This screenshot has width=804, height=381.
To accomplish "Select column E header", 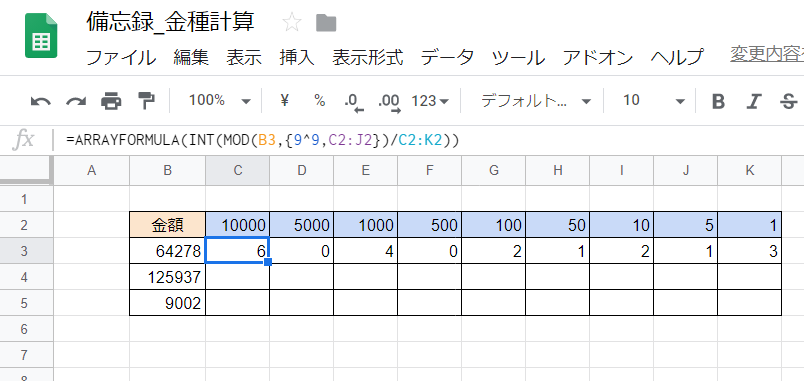I will [x=366, y=171].
